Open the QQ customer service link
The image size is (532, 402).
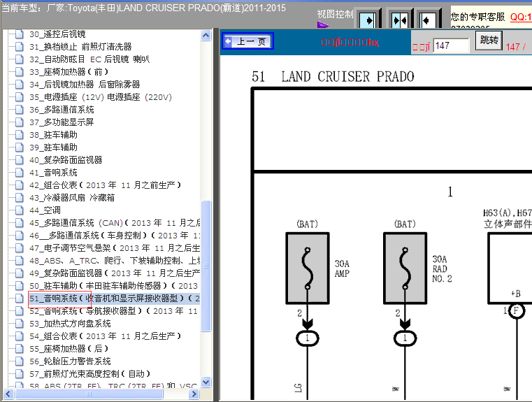(521, 17)
